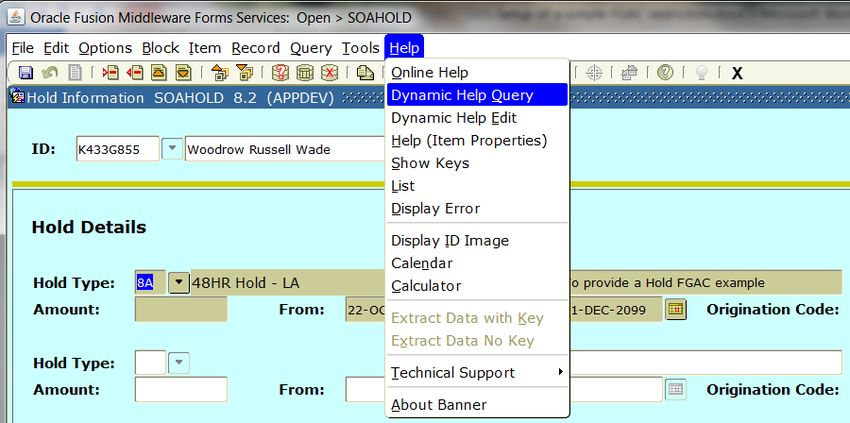Screen dimensions: 850x423
Task: Click the View/Send Message toolbar icon
Action: pos(365,73)
